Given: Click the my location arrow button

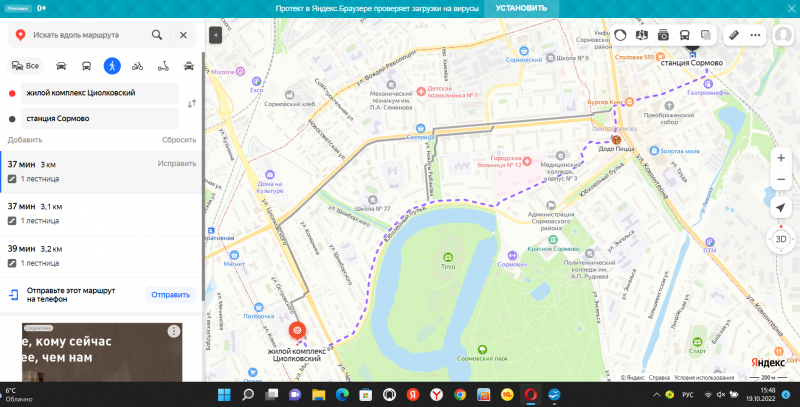Looking at the screenshot, I should pyautogui.click(x=781, y=208).
